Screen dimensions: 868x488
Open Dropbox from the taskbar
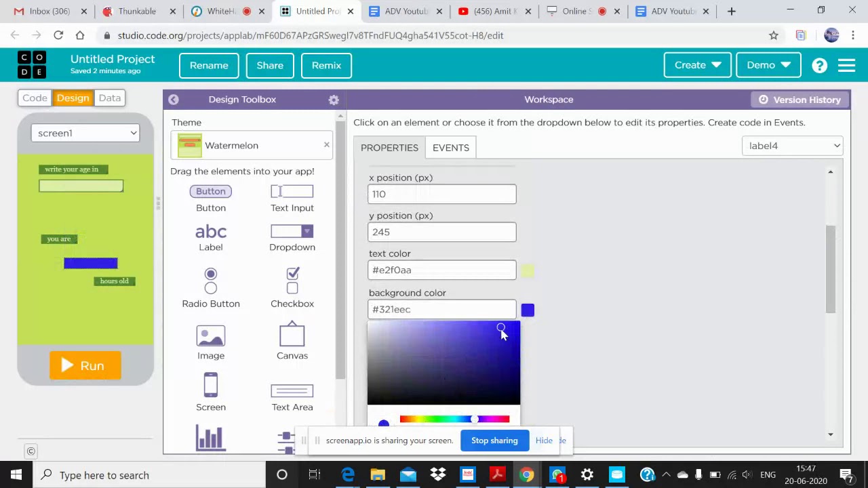(438, 475)
